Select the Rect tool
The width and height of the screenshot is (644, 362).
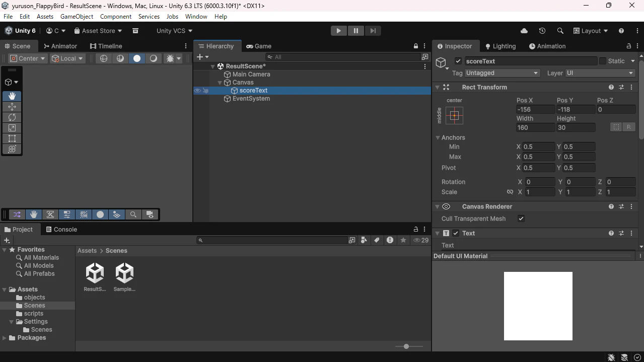[12, 138]
